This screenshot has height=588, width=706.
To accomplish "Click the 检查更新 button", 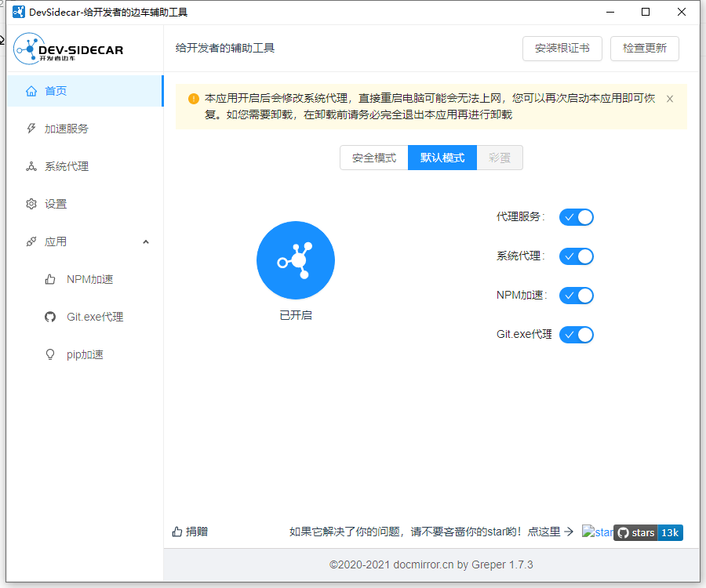I will 643,48.
